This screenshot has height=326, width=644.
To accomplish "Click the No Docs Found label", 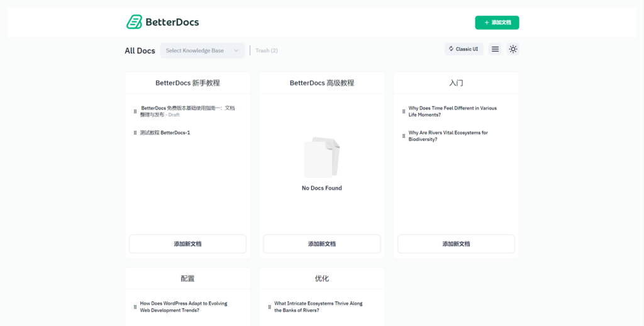I will click(x=322, y=188).
